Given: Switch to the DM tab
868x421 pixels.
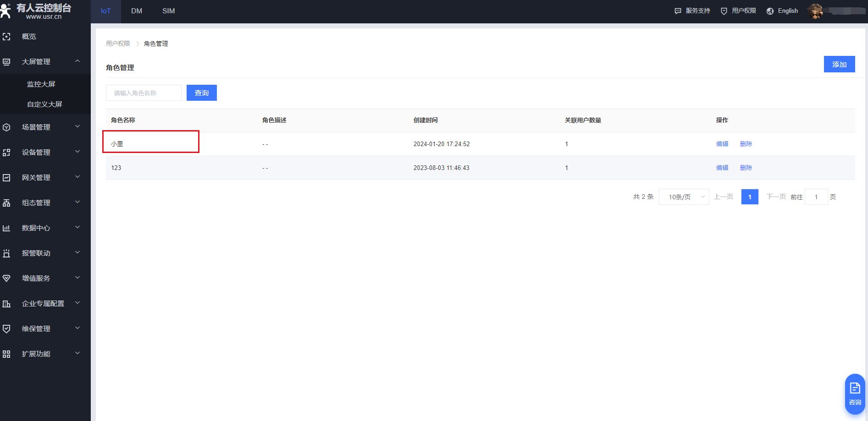Looking at the screenshot, I should click(137, 11).
